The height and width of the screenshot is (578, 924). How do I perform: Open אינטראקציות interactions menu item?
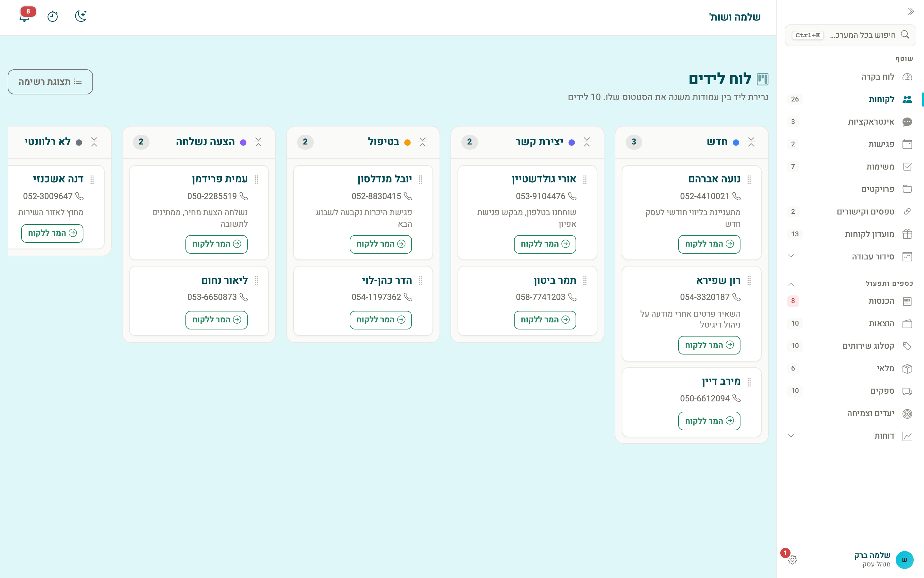coord(850,122)
